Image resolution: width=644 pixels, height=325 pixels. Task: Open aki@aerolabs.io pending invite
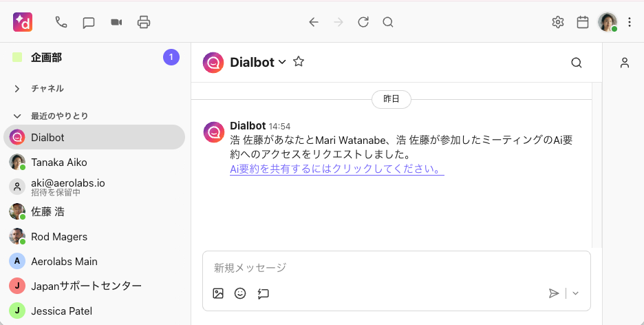[94, 187]
